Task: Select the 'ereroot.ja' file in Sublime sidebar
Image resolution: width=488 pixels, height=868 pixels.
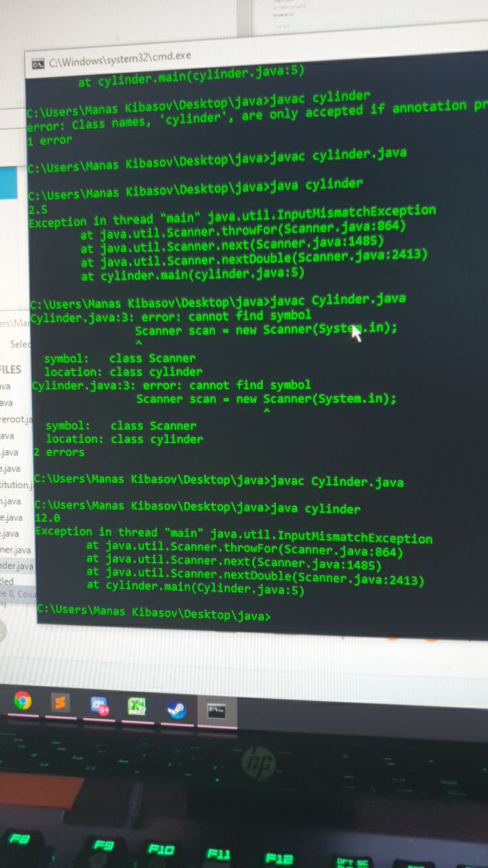Action: (x=16, y=419)
